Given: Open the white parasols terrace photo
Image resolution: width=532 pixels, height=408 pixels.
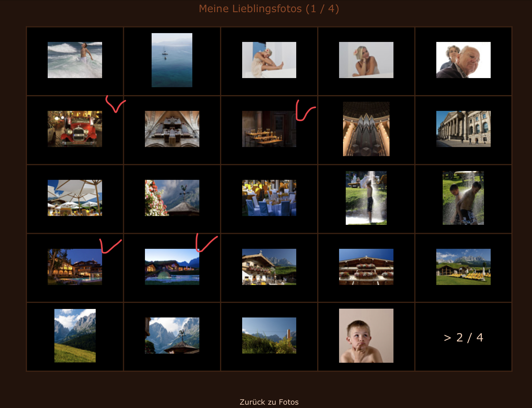Looking at the screenshot, I should click(x=75, y=198).
